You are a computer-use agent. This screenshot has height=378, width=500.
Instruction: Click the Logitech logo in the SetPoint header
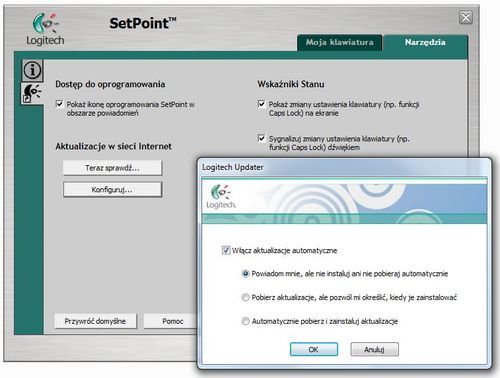coord(45,29)
